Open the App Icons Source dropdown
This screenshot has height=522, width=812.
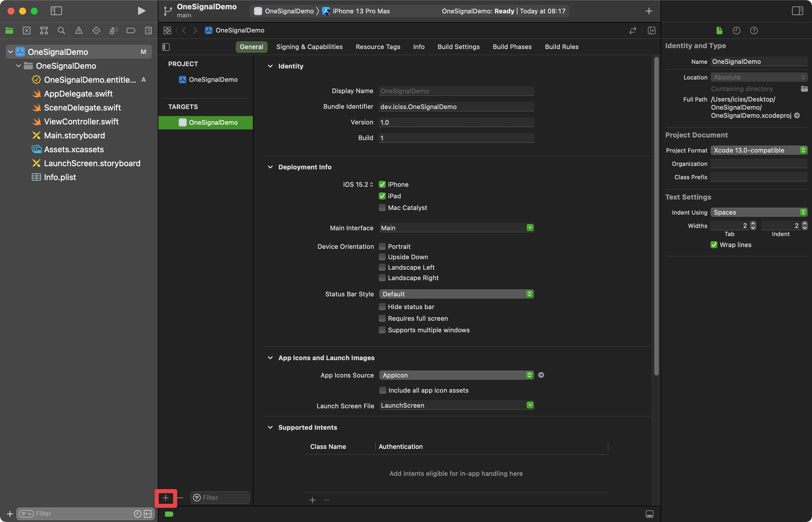click(x=457, y=375)
